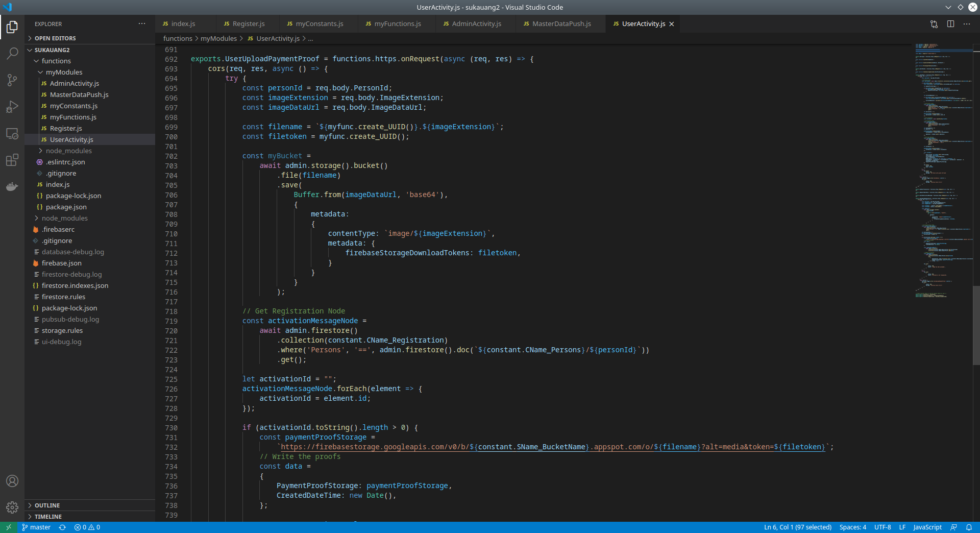Open the Accounts icon
The height and width of the screenshot is (533, 980).
[x=12, y=481]
